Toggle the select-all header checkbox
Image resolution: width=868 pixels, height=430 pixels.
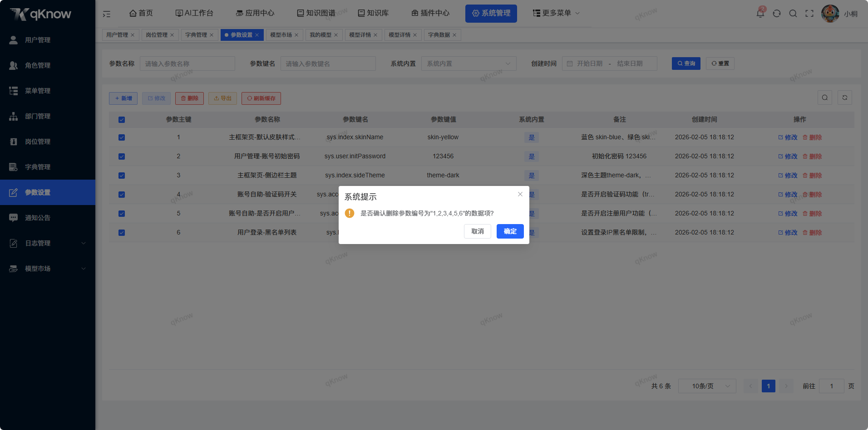pos(122,120)
